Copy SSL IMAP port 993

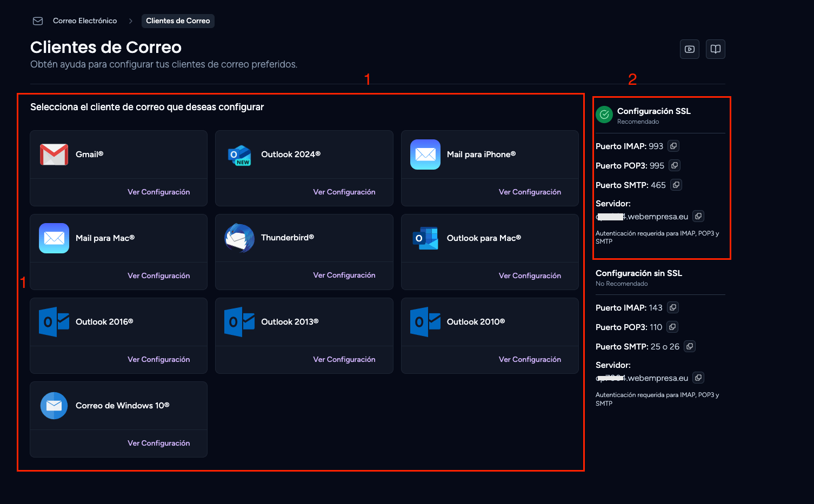(x=673, y=146)
